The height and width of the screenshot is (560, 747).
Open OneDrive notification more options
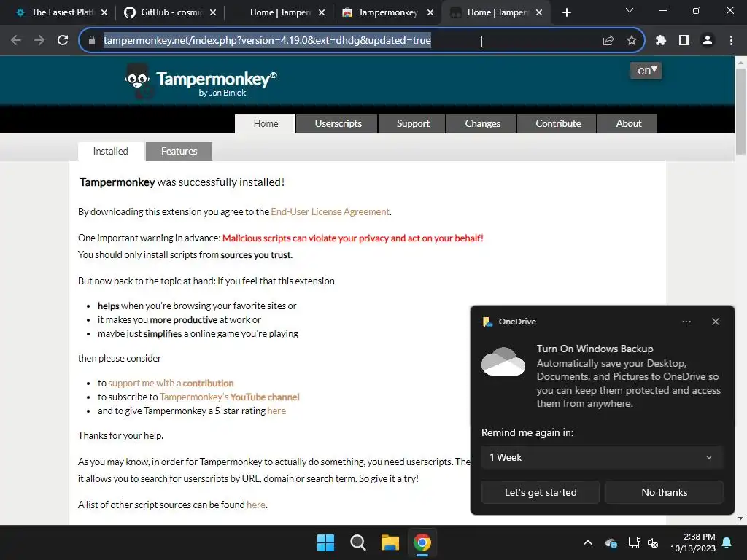click(x=686, y=322)
